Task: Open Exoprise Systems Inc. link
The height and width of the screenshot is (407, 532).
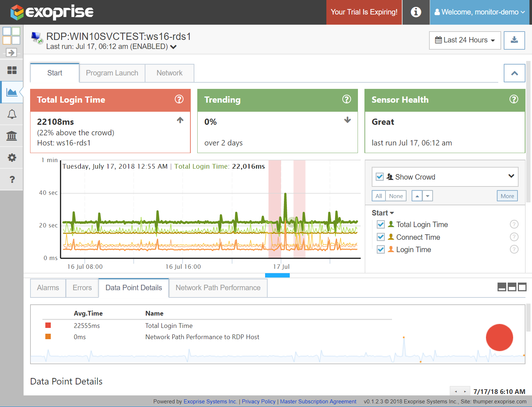Action: [210, 402]
